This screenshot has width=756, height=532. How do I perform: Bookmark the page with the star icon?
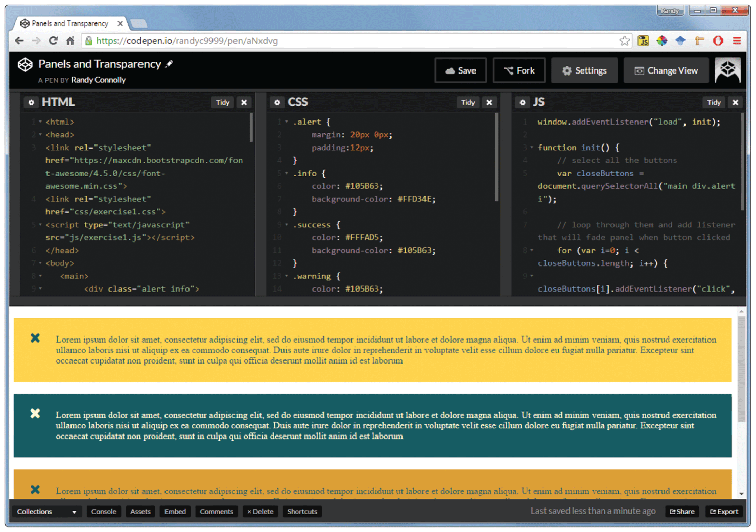point(624,41)
